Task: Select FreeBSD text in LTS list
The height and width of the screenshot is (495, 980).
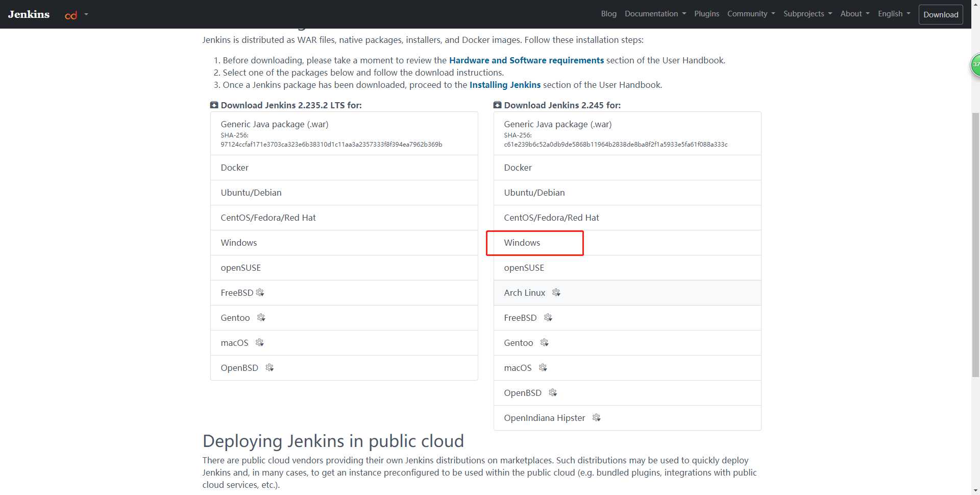Action: pyautogui.click(x=237, y=293)
